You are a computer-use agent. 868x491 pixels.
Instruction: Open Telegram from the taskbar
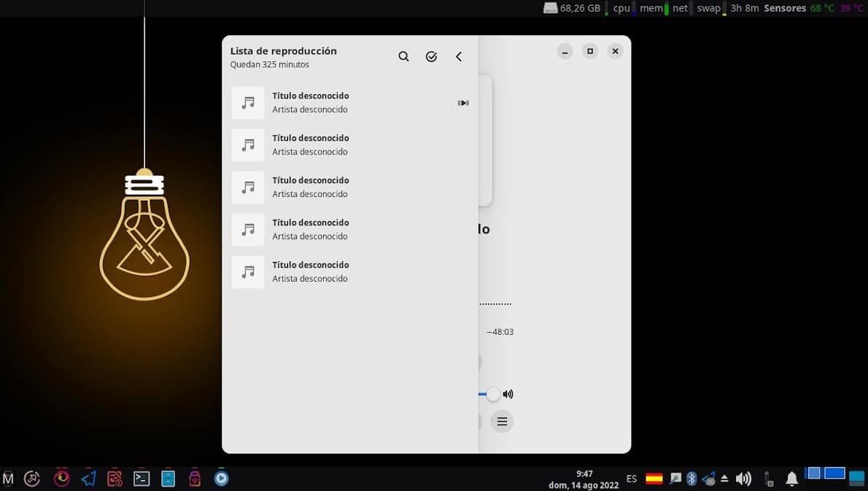click(x=88, y=479)
